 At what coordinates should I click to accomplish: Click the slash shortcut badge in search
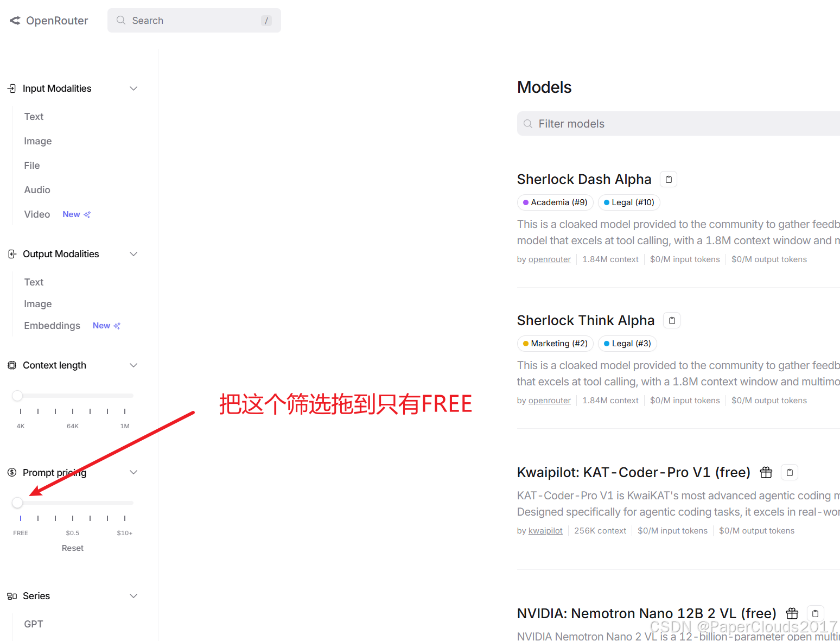(266, 21)
